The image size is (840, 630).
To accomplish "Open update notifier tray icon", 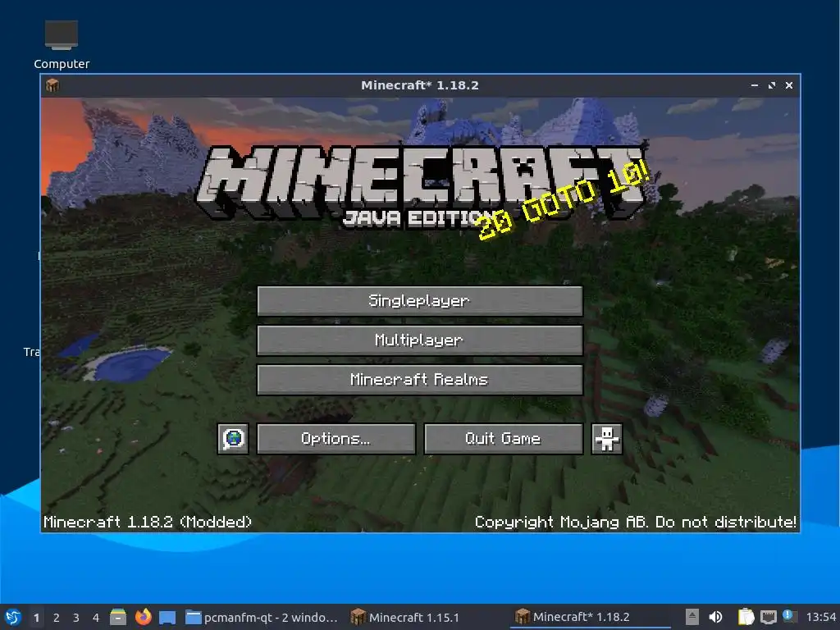I will (x=790, y=616).
